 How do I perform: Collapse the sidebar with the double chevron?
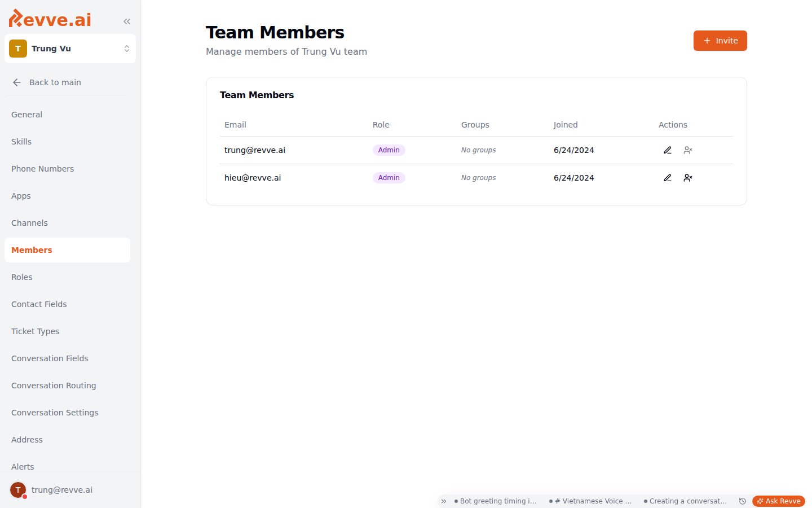127,21
